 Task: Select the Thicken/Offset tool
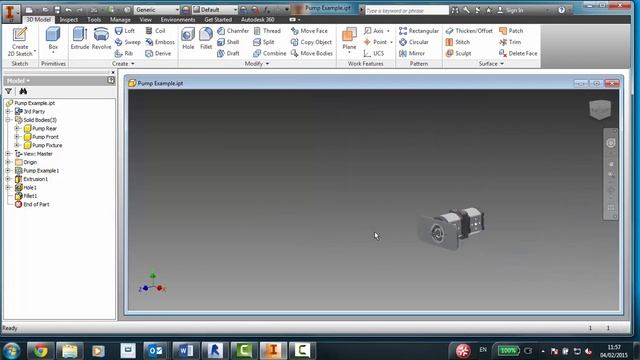(x=469, y=31)
